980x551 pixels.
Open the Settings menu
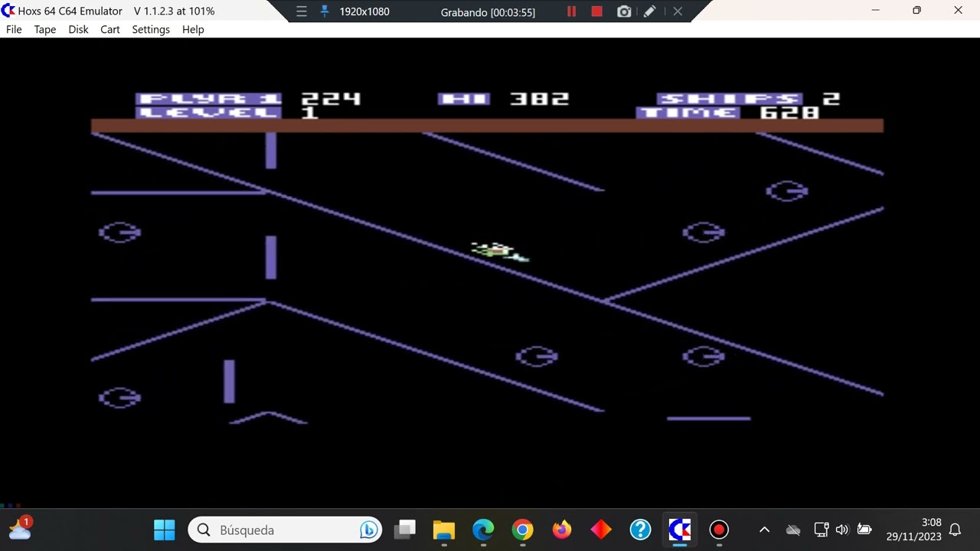[151, 29]
